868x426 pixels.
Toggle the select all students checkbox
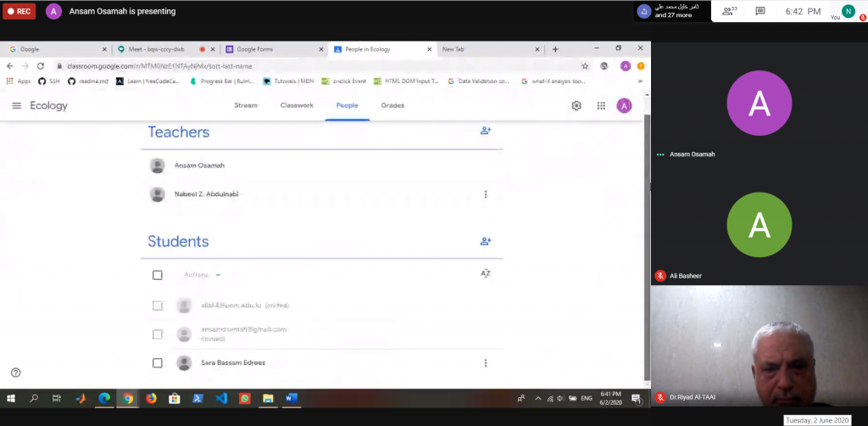click(158, 275)
